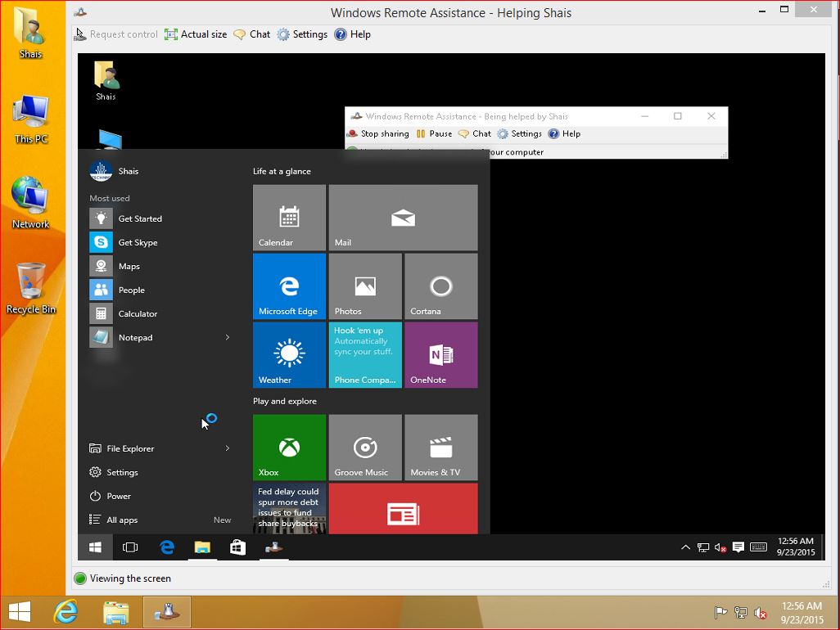The width and height of the screenshot is (840, 630).
Task: Select Get Skype in Most used
Action: (x=160, y=242)
